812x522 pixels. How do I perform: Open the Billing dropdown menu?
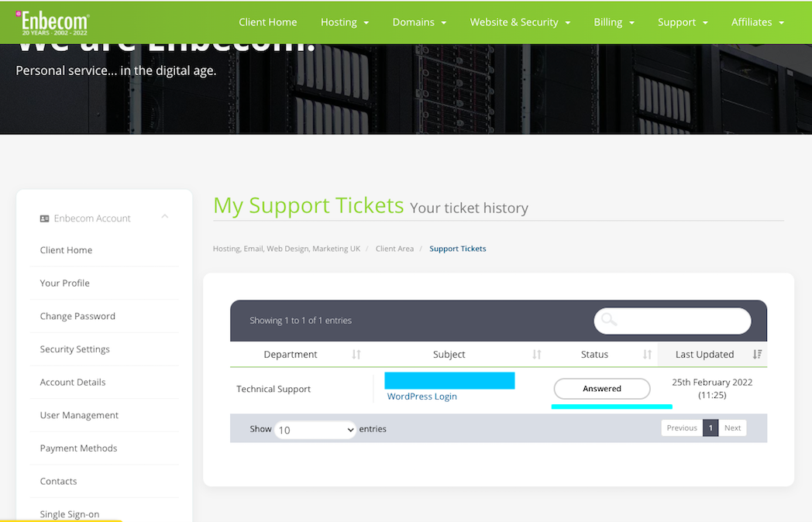pyautogui.click(x=614, y=22)
